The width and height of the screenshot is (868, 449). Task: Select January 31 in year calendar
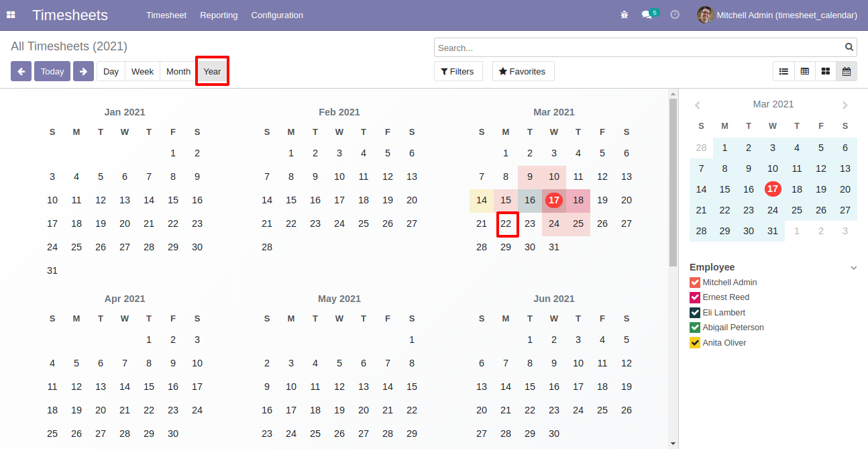(52, 270)
